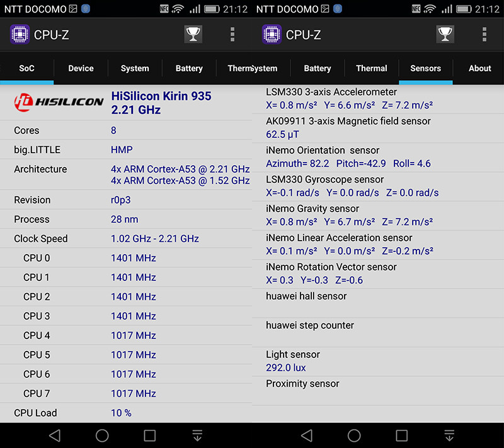Tap the trophy icon in right CPU-Z screen
The image size is (504, 448).
(445, 34)
